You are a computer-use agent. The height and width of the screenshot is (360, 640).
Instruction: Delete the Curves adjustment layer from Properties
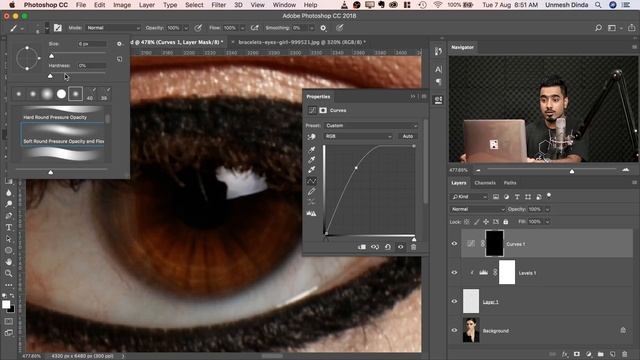point(413,247)
